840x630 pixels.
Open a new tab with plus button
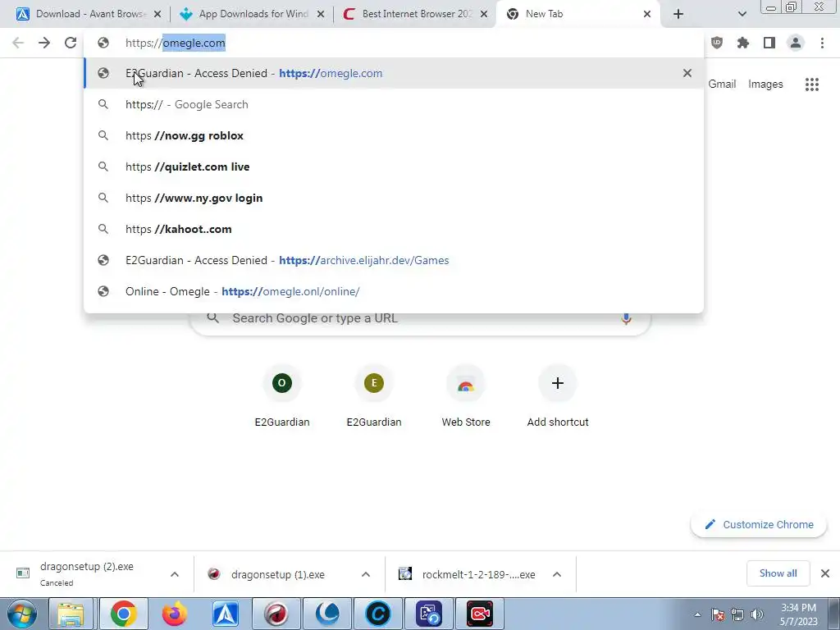[x=678, y=14]
